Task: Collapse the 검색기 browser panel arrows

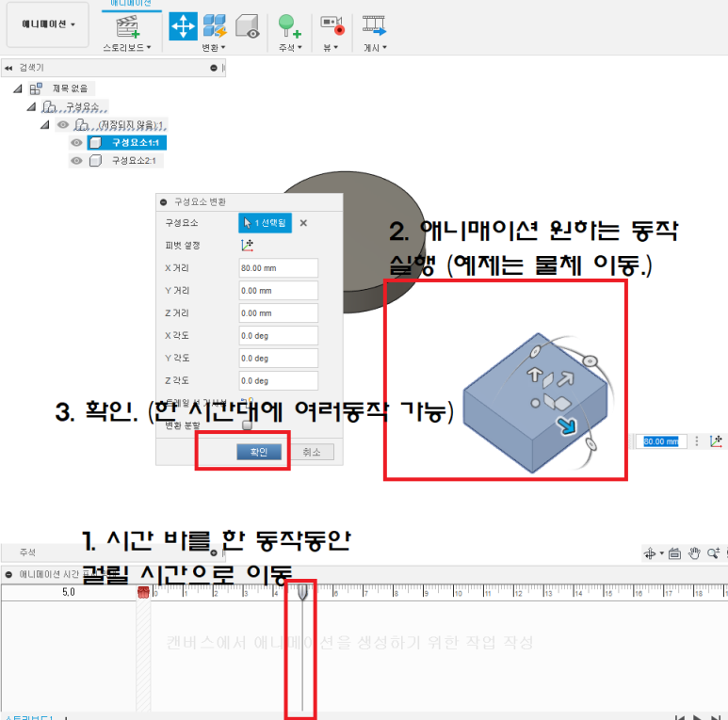Action: click(8, 68)
